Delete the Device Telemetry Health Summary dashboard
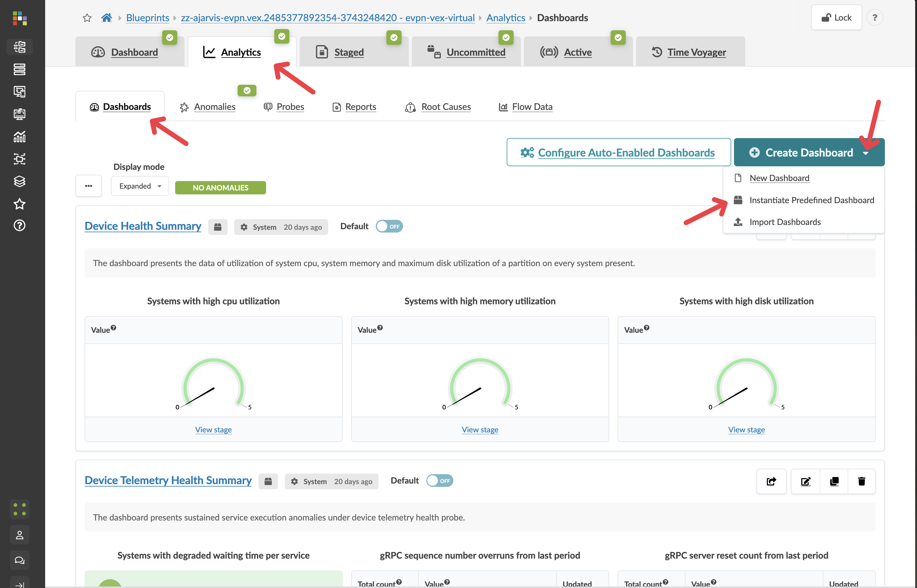 click(862, 481)
